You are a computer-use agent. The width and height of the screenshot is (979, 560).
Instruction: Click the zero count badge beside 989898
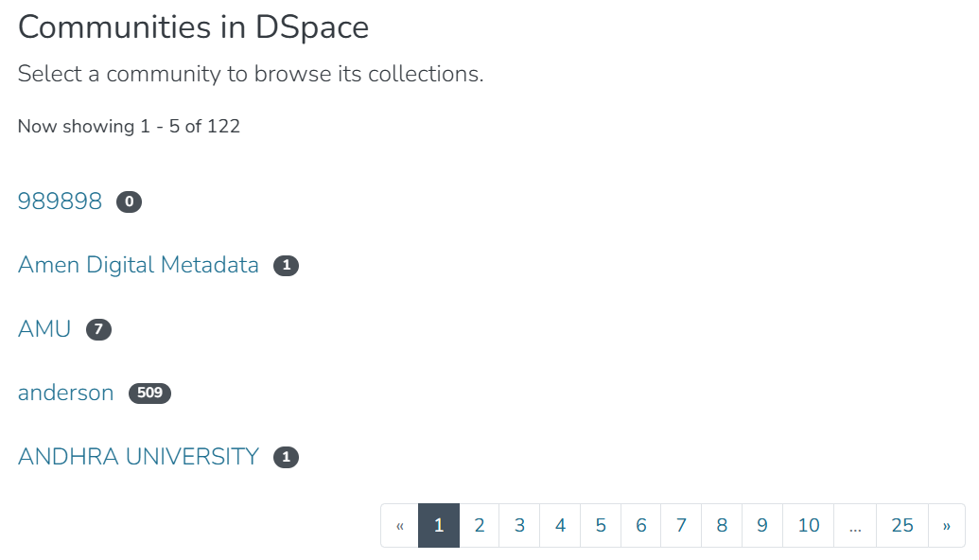pyautogui.click(x=129, y=201)
